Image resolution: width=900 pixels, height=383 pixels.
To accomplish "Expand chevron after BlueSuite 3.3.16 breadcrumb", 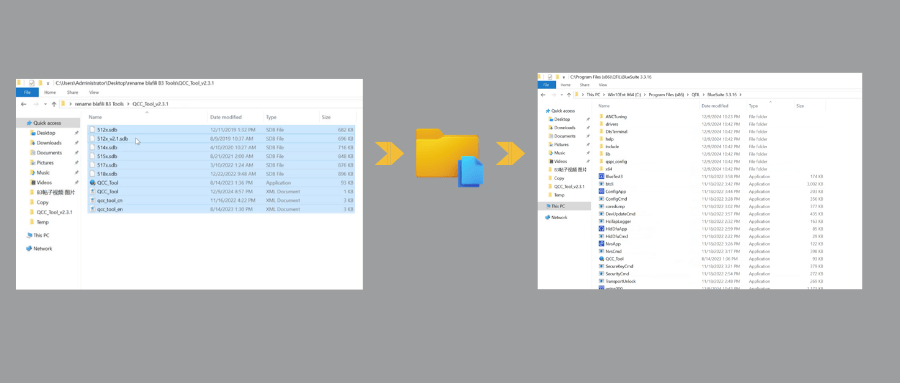I will point(740,95).
